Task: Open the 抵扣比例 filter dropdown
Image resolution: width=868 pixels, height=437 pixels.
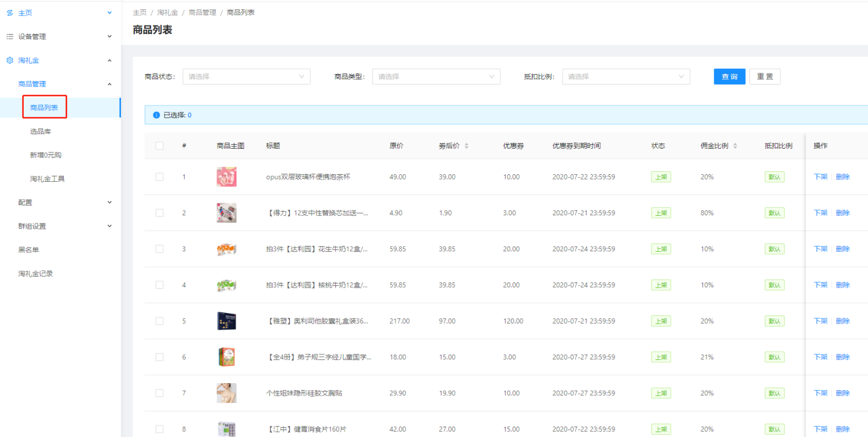Action: tap(626, 76)
